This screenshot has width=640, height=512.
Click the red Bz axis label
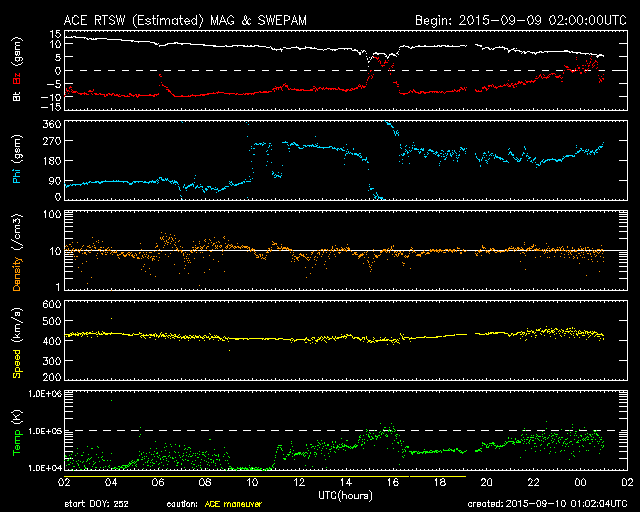coord(17,79)
